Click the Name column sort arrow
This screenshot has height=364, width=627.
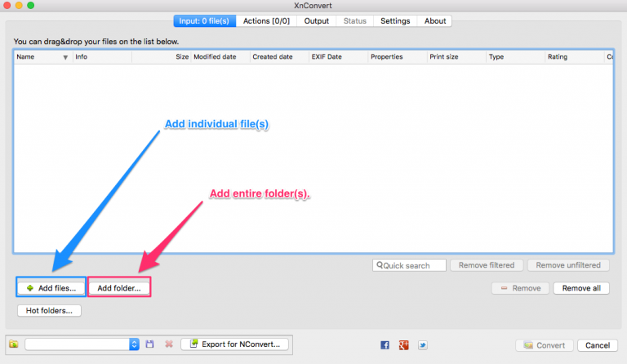point(65,57)
